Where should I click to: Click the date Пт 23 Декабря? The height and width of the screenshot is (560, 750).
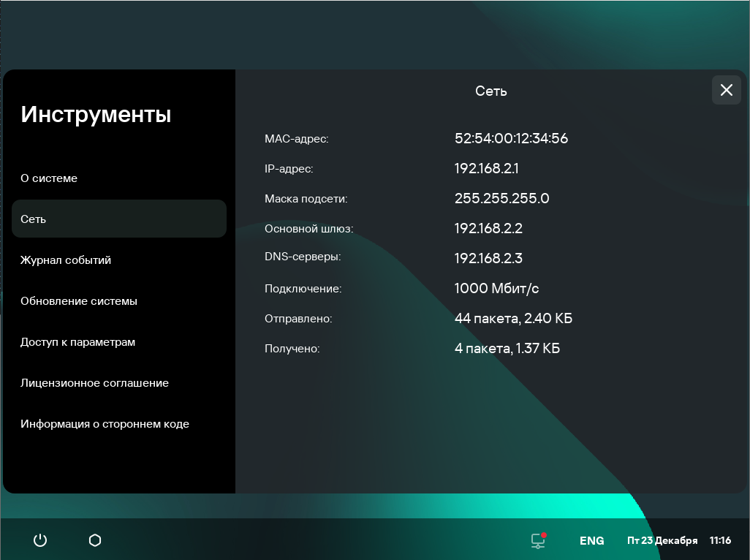(662, 541)
